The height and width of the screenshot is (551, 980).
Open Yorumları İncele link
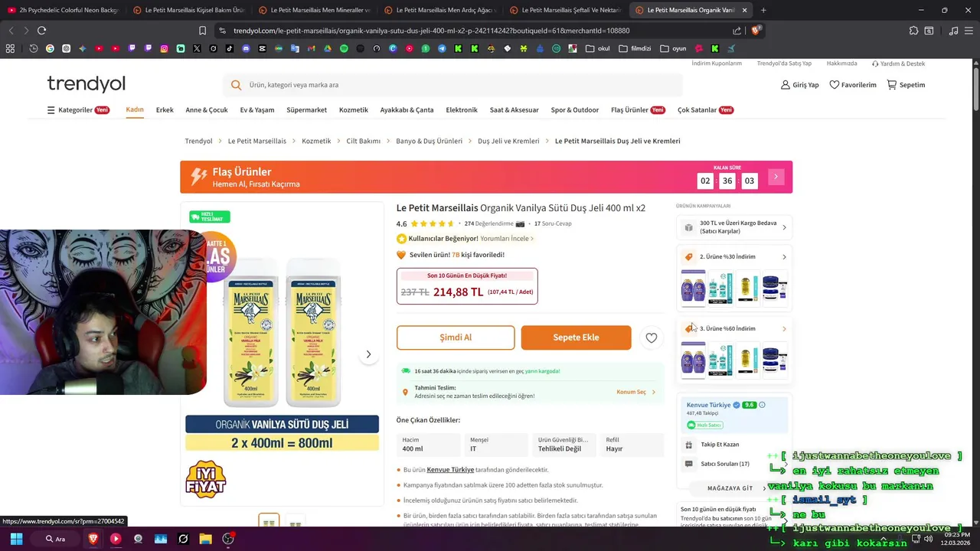coord(507,239)
